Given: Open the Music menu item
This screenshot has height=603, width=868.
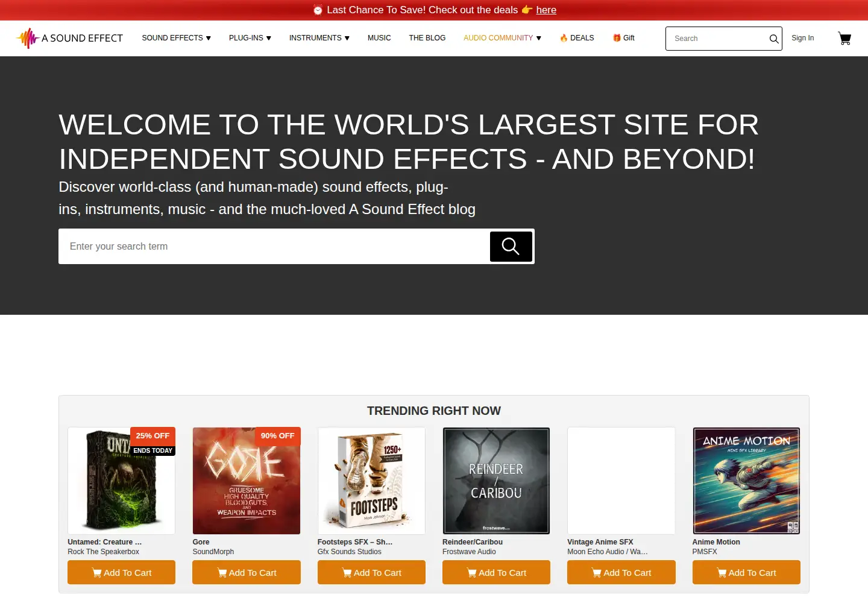Looking at the screenshot, I should [x=379, y=38].
